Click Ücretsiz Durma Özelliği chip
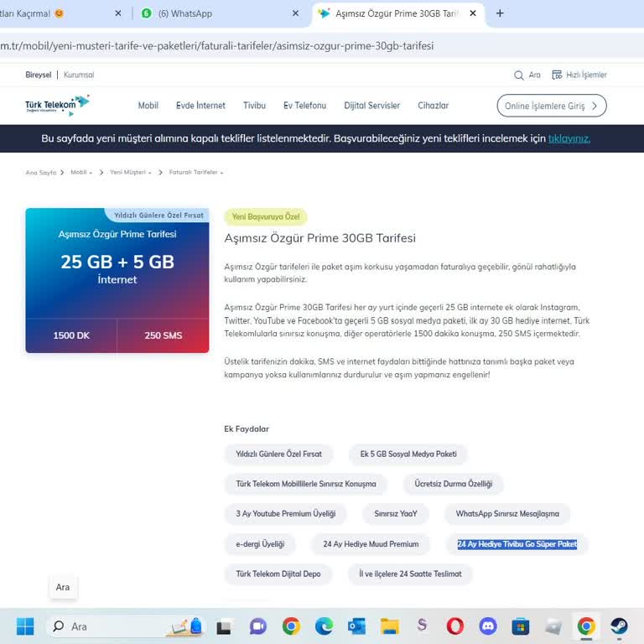 point(453,484)
